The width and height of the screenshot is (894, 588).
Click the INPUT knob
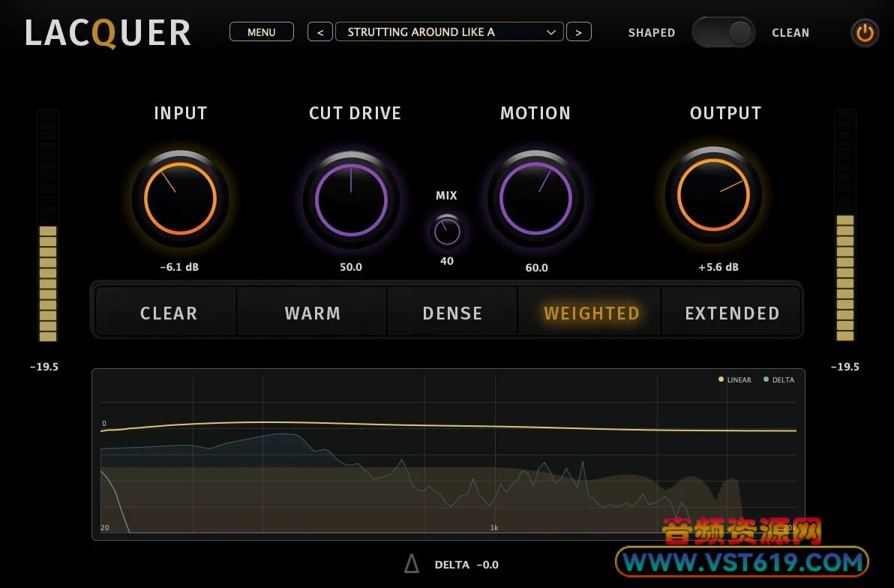tap(180, 199)
